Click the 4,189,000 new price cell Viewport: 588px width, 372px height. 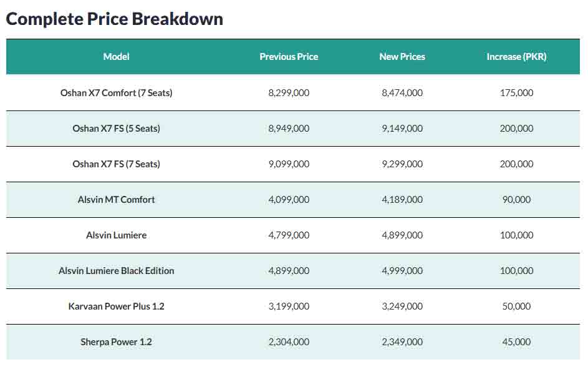(x=402, y=199)
